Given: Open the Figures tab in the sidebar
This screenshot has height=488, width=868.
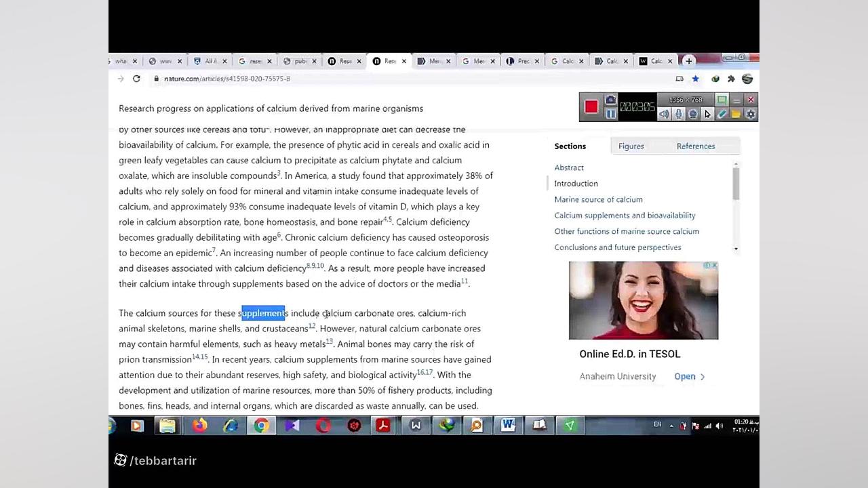Looking at the screenshot, I should 631,146.
